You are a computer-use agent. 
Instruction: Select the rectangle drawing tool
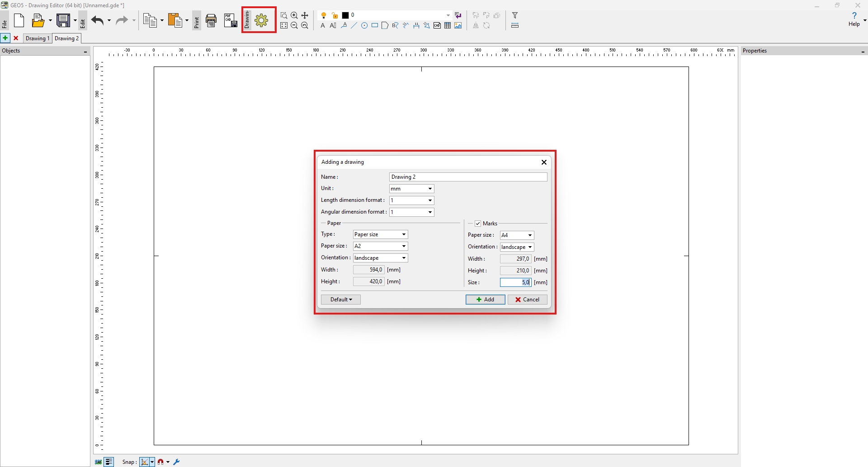point(375,26)
